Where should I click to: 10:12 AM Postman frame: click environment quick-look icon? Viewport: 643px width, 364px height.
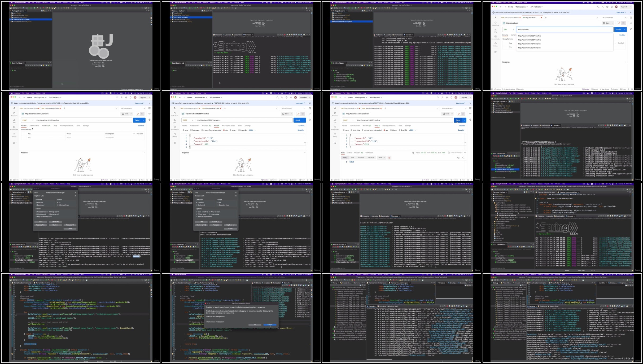pos(470,108)
